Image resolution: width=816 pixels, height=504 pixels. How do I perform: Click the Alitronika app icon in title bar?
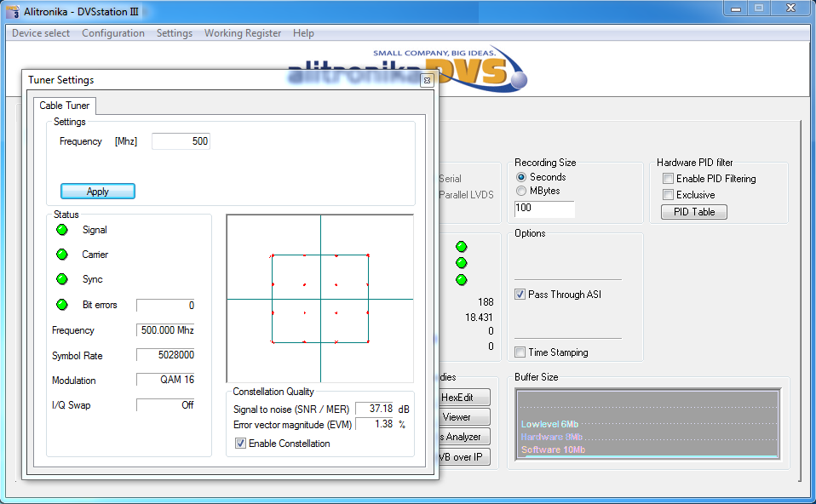coord(13,9)
